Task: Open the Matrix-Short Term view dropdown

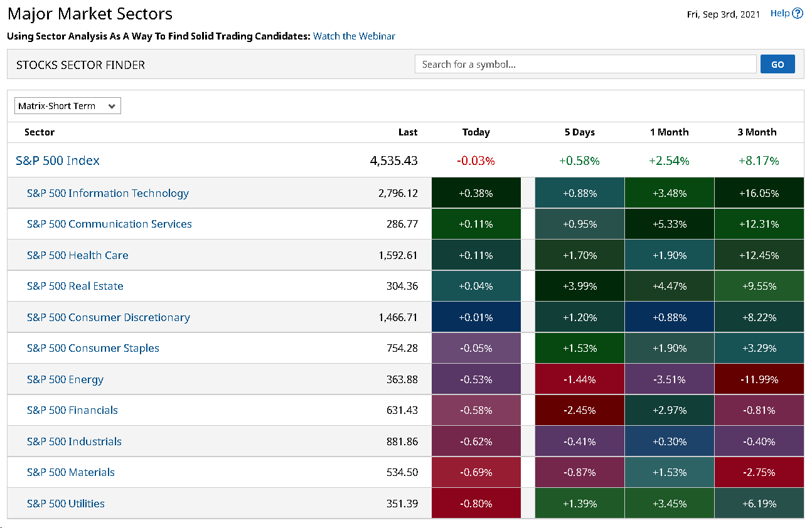Action: click(68, 106)
